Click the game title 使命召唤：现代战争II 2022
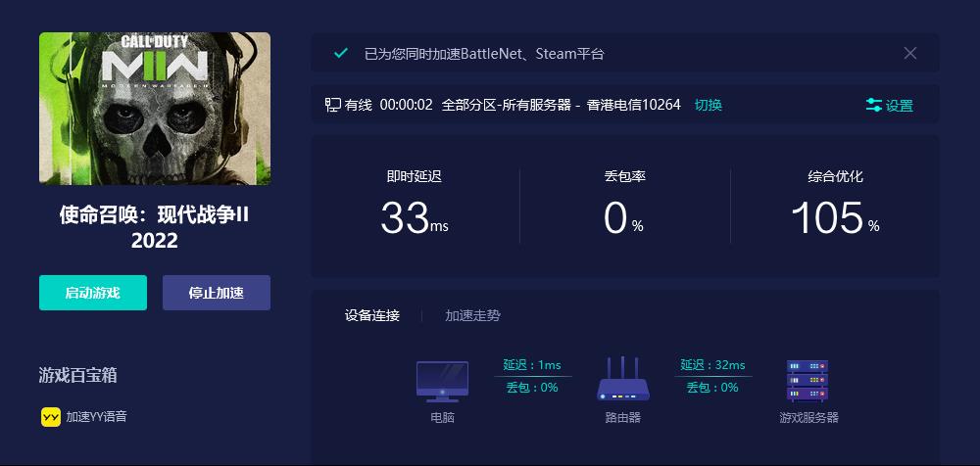The image size is (980, 466). tap(155, 228)
